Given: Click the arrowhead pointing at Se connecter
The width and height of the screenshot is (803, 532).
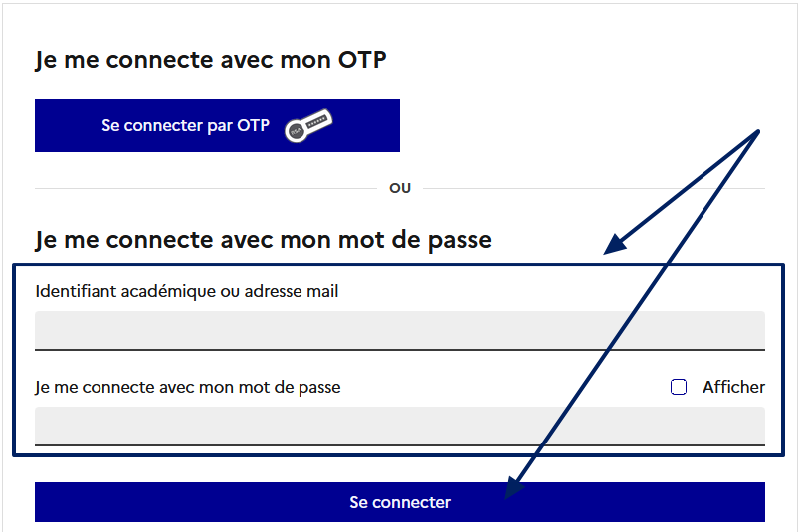Looking at the screenshot, I should click(514, 487).
